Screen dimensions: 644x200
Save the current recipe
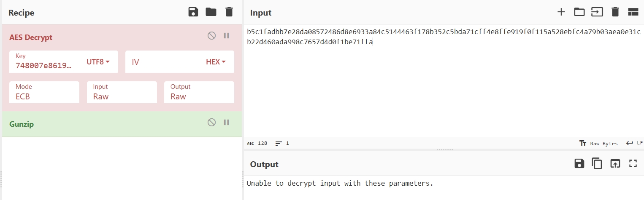point(193,12)
